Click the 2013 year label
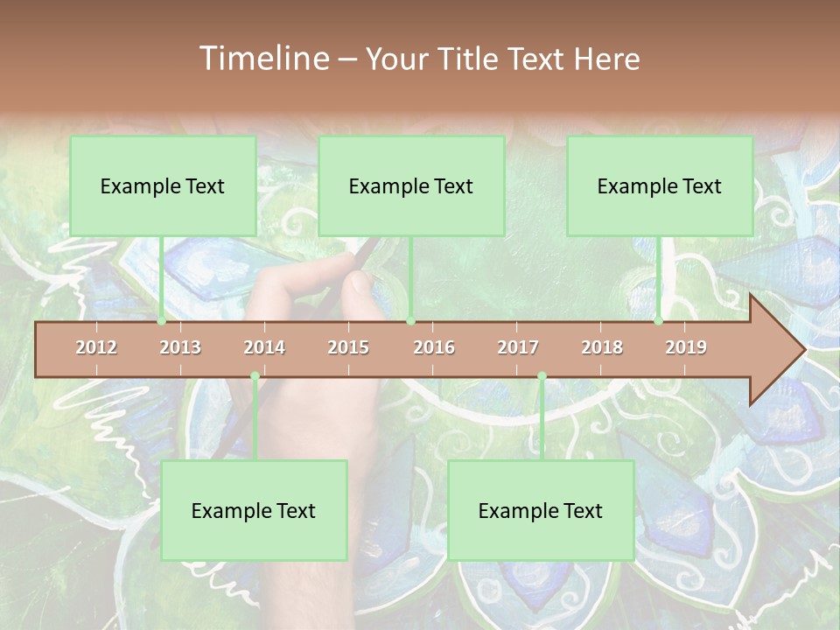Screen dimensions: 840x630 [x=180, y=347]
